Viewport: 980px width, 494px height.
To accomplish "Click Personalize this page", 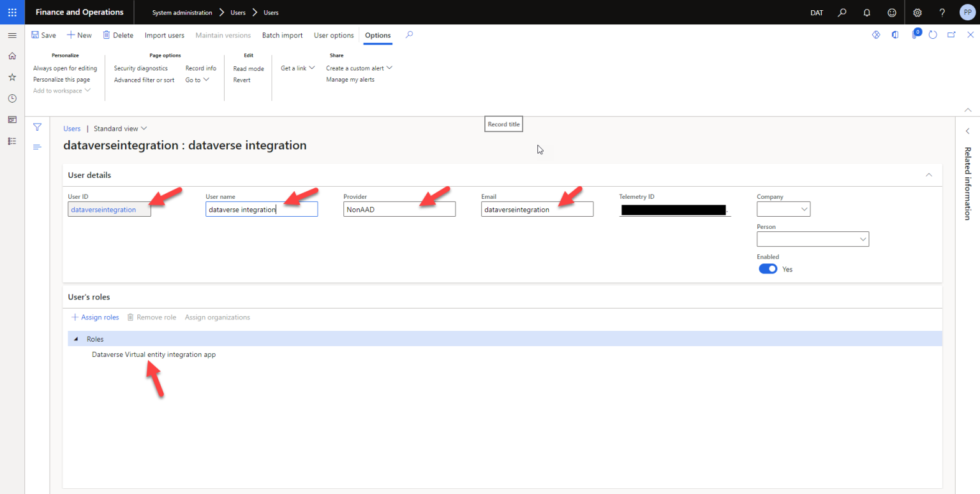I will point(61,80).
